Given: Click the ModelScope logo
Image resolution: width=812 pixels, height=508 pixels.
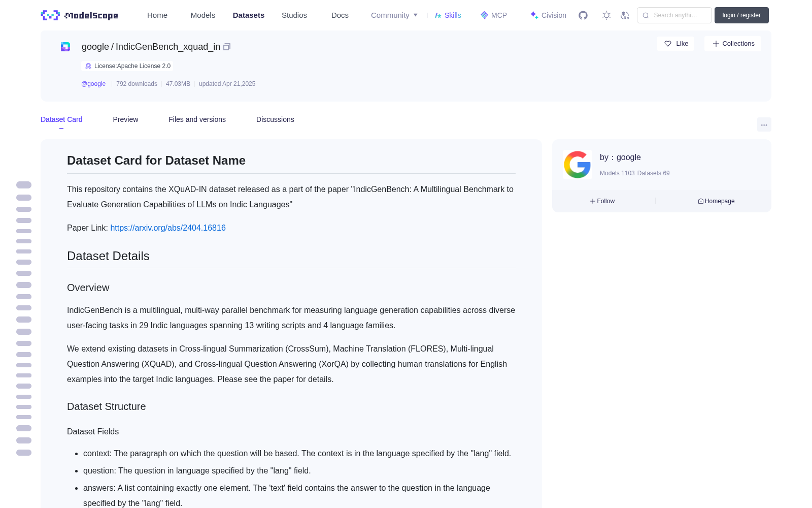Looking at the screenshot, I should click(80, 15).
